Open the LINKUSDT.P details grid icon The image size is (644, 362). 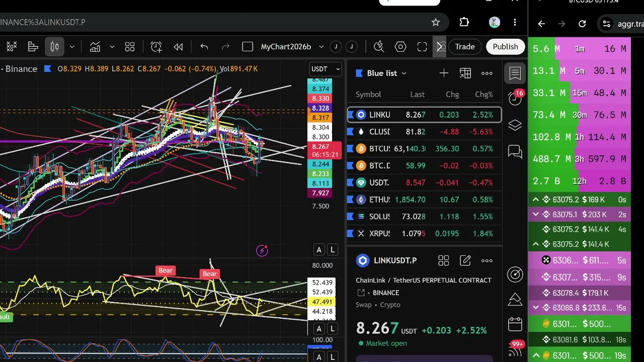coord(443,260)
